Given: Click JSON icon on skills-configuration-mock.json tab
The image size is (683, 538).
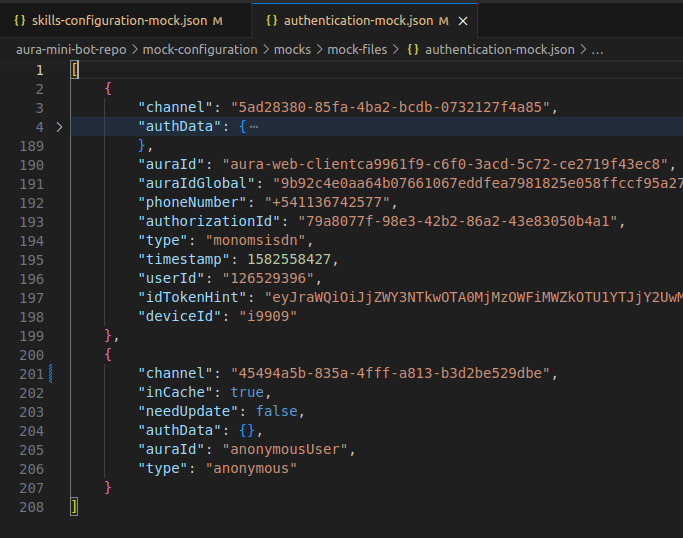Looking at the screenshot, I should [20, 20].
